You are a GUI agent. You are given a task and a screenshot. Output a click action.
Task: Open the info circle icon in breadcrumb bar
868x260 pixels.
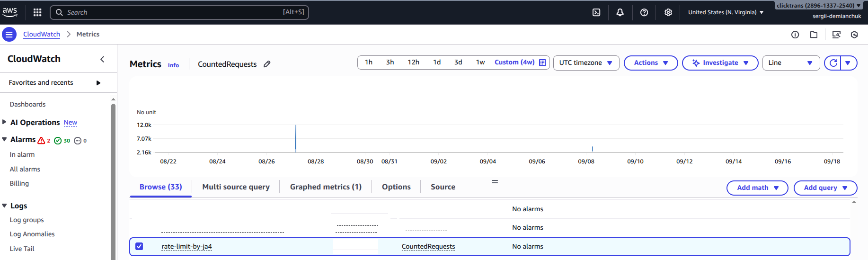point(795,35)
